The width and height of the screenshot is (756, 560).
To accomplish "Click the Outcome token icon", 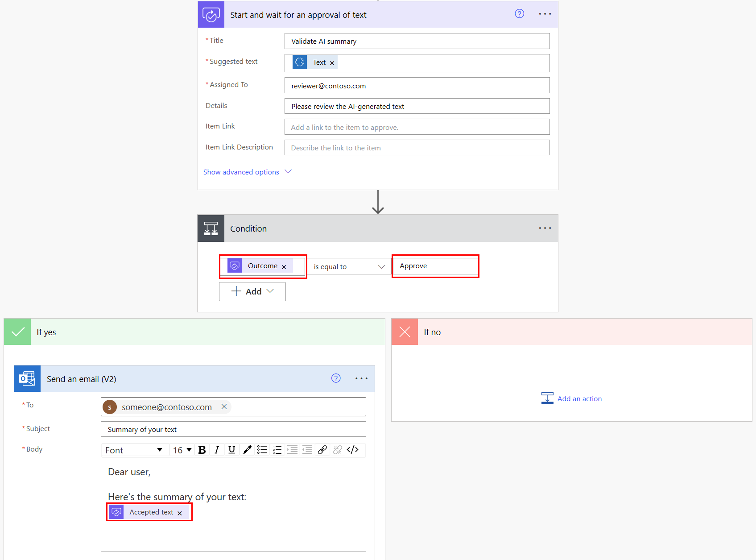I will tap(235, 266).
